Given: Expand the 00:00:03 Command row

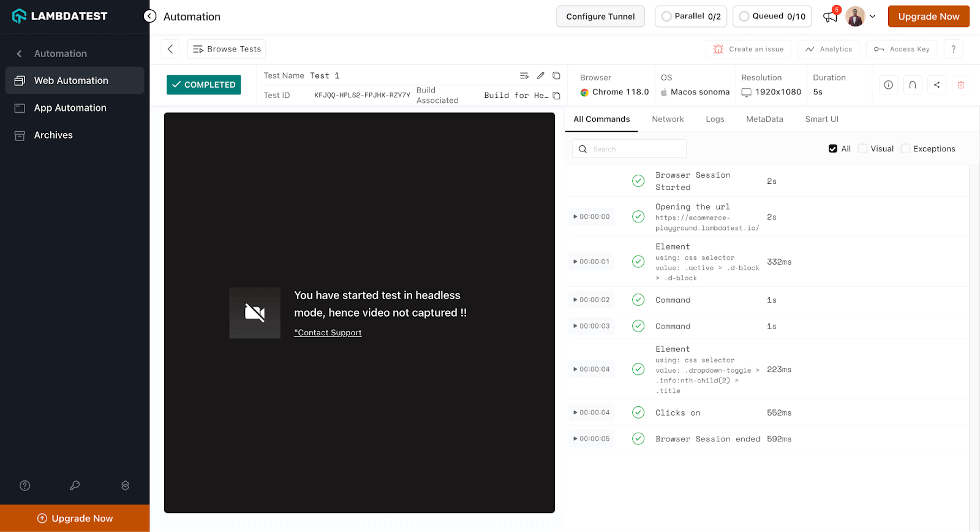Looking at the screenshot, I should (592, 326).
